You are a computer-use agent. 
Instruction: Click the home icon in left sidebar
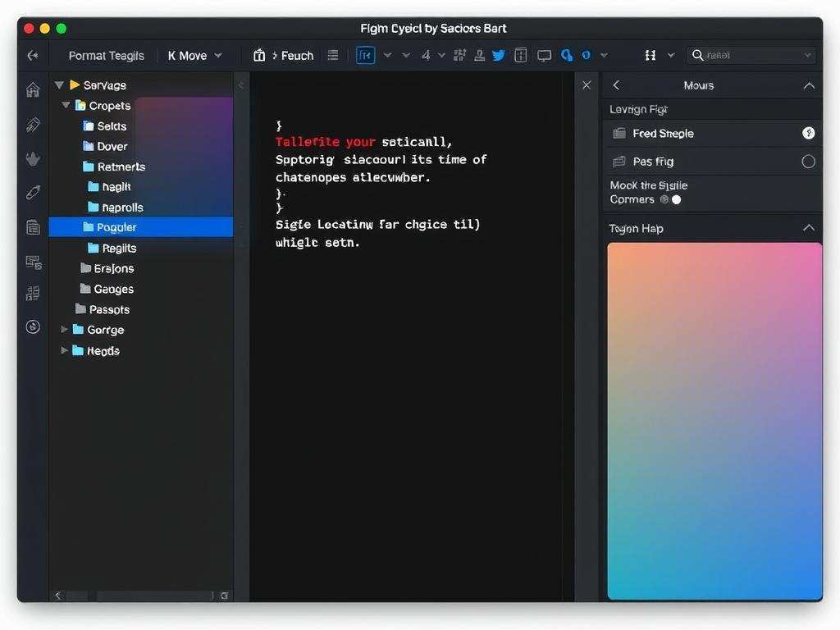pyautogui.click(x=33, y=90)
